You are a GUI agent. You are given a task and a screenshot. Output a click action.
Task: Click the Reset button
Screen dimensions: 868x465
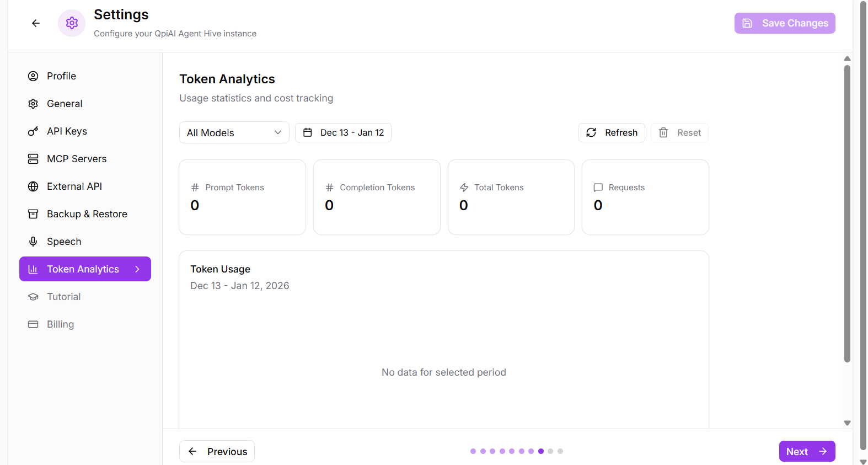tap(679, 132)
